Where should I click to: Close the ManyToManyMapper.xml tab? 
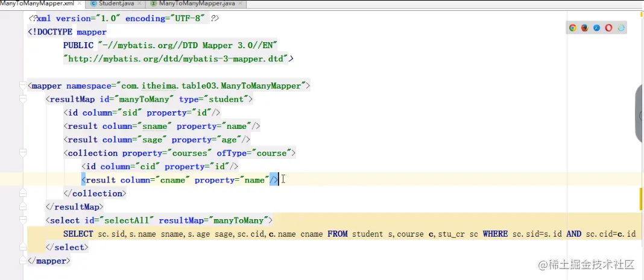[79, 4]
